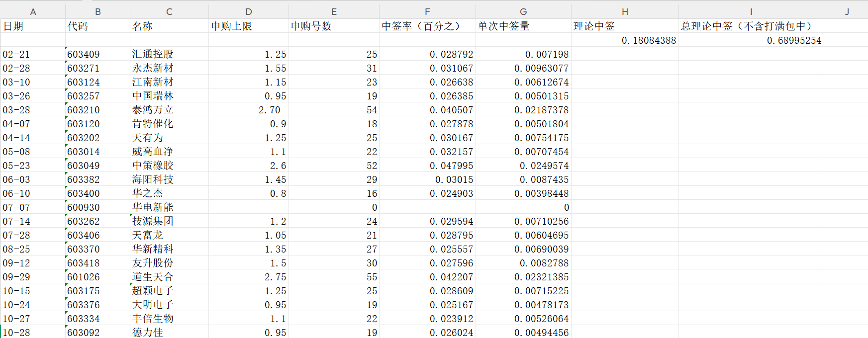The width and height of the screenshot is (868, 338).
Task: Select column C header
Action: point(169,11)
